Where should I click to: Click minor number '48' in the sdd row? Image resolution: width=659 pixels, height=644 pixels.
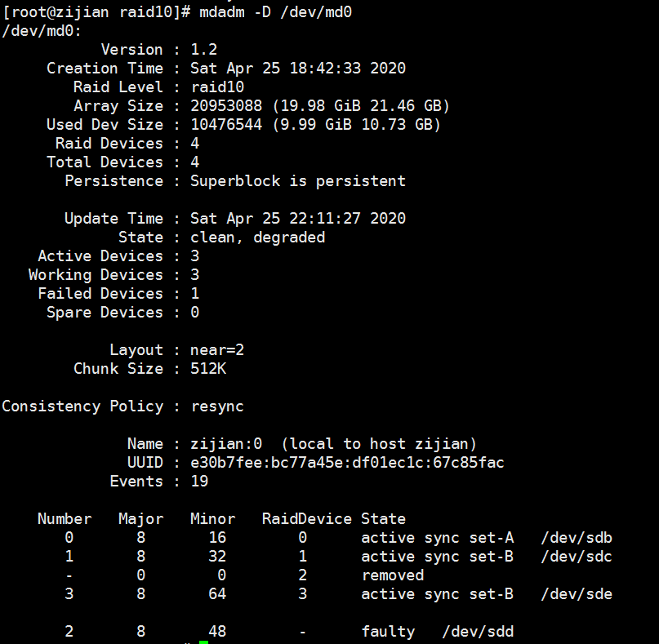click(x=217, y=632)
